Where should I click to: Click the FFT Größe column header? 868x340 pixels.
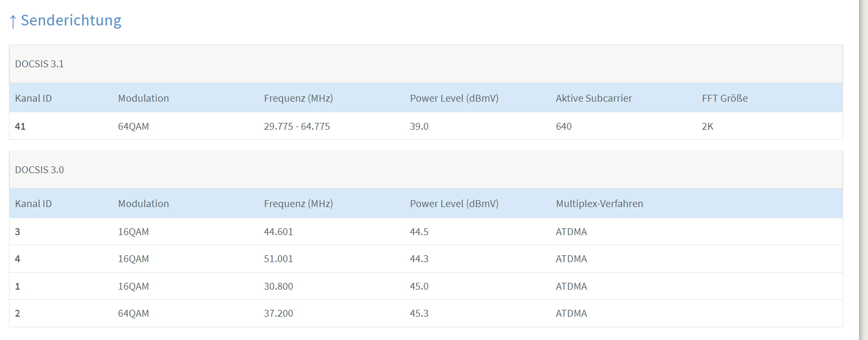tap(724, 99)
